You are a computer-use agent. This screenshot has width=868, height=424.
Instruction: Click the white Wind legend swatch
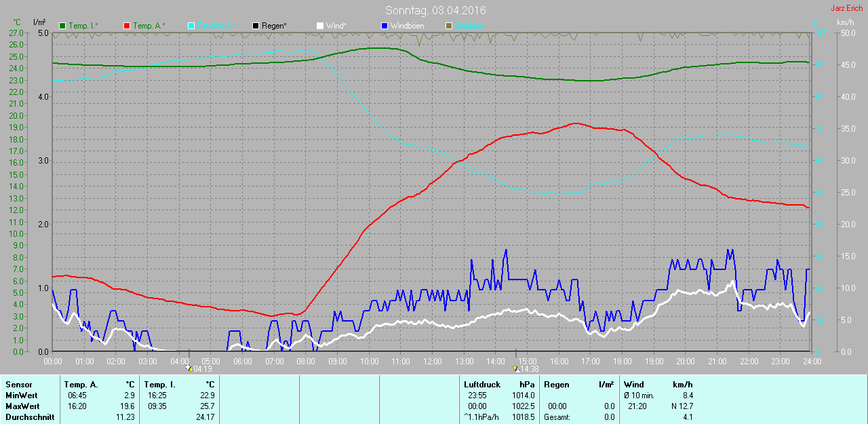319,26
